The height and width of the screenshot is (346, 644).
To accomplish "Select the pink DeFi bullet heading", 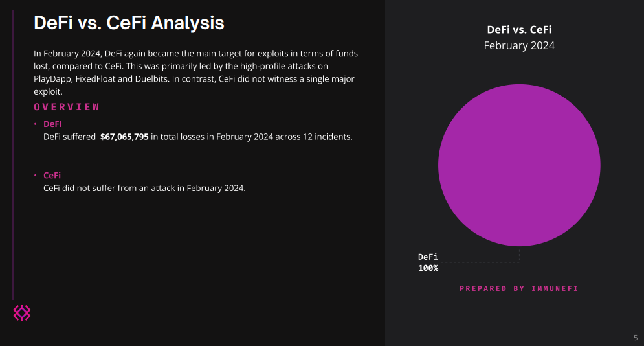I will tap(52, 124).
